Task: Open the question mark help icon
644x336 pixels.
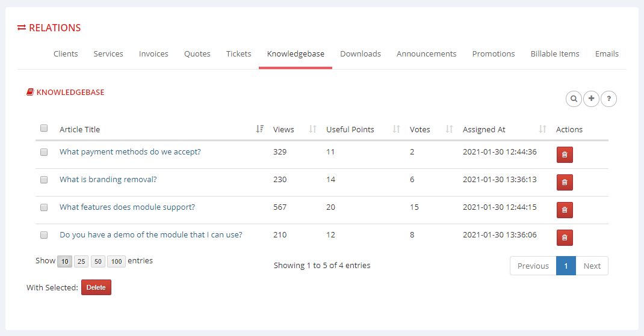Action: (x=609, y=99)
